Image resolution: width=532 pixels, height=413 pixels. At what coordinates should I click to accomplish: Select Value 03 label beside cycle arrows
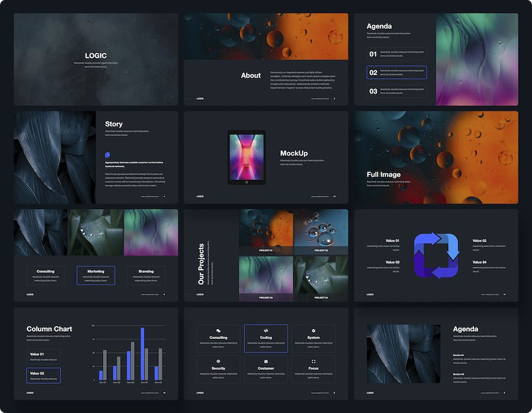point(392,262)
